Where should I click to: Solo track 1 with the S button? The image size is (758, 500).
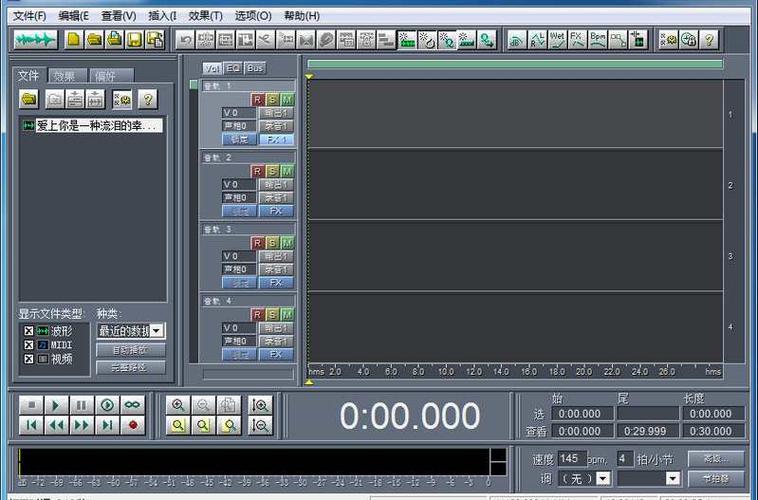(x=272, y=100)
